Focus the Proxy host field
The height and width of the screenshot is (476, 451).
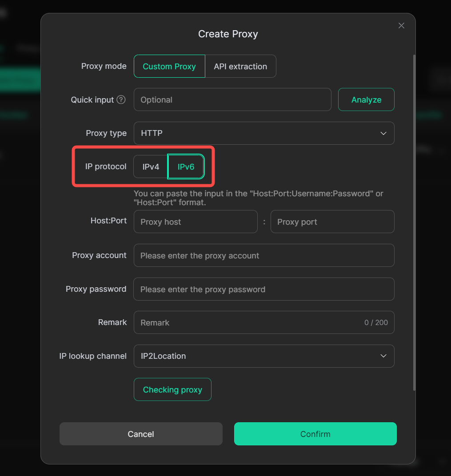tap(196, 222)
